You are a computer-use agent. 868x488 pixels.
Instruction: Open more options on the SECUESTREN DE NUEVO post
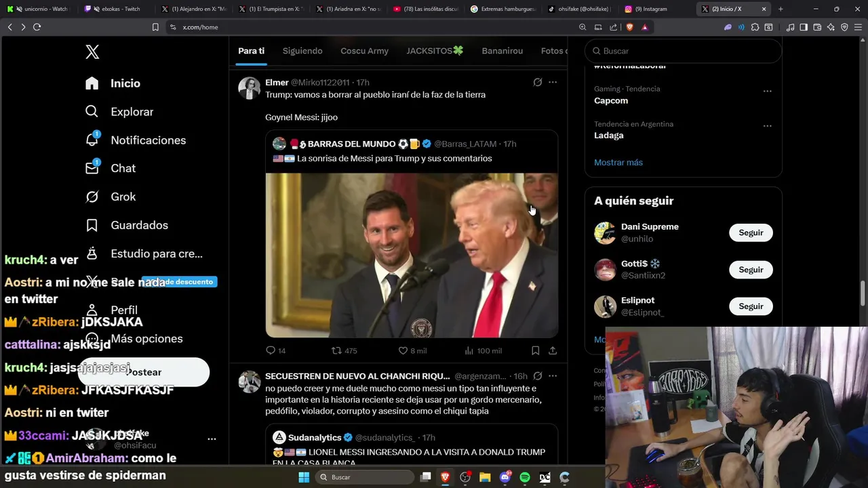coord(553,375)
